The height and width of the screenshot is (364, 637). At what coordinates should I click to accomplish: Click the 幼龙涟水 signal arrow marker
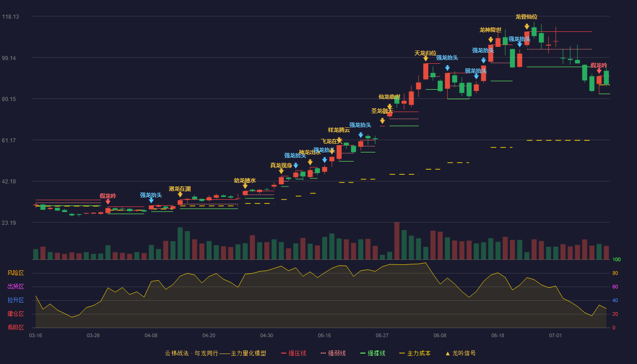(245, 186)
